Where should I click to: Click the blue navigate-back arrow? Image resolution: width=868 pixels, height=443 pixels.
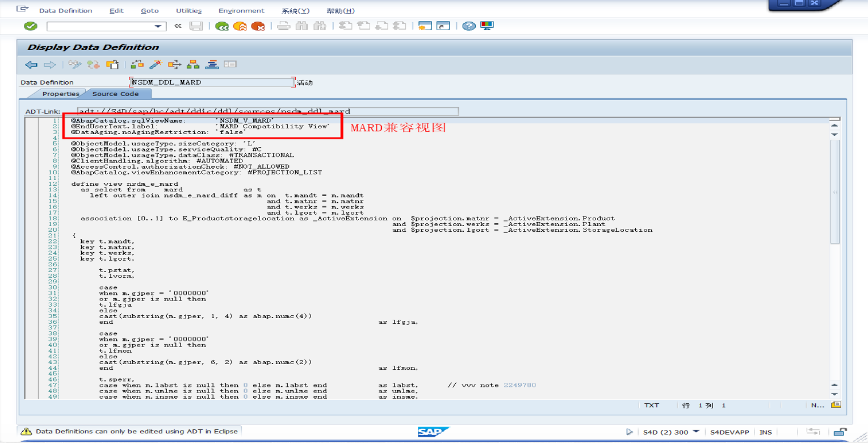point(31,65)
